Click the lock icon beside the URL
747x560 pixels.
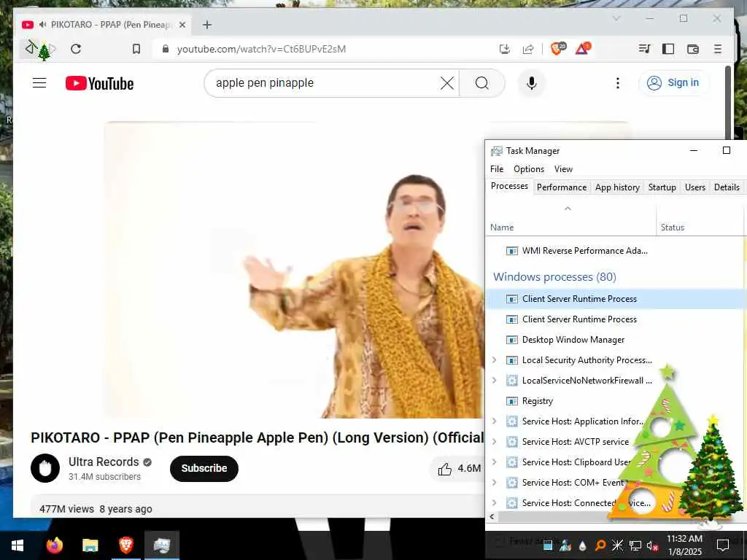coord(166,49)
